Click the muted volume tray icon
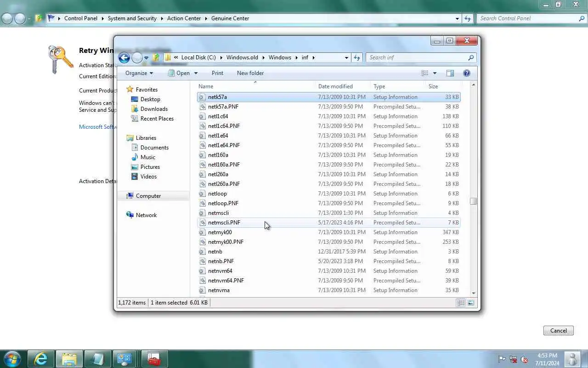Viewport: 588px width, 368px height. point(524,359)
